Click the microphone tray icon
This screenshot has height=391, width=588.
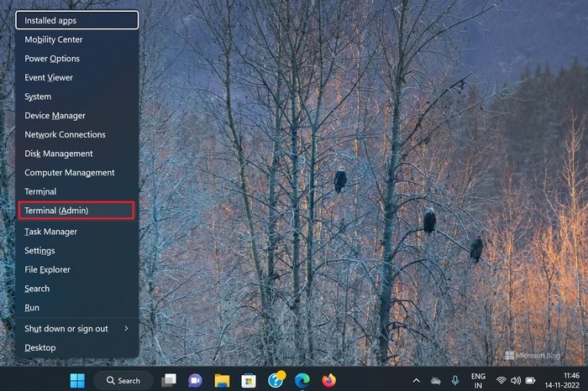click(455, 381)
